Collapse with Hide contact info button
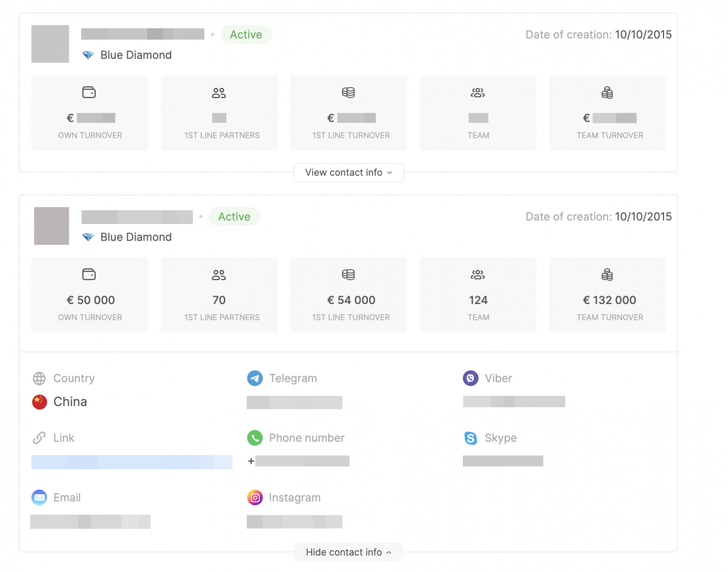 point(348,552)
